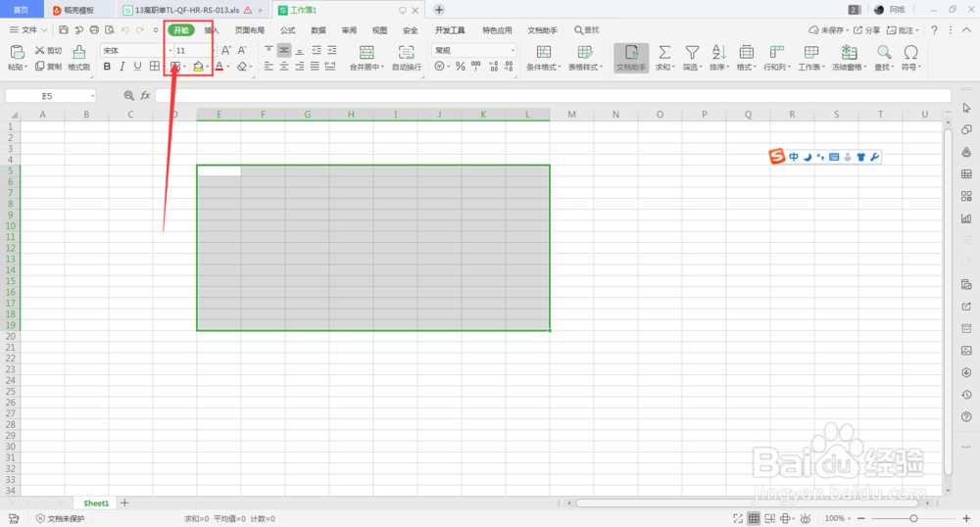Open Print Preview from quick toolbar
The image size is (980, 527).
(x=110, y=30)
